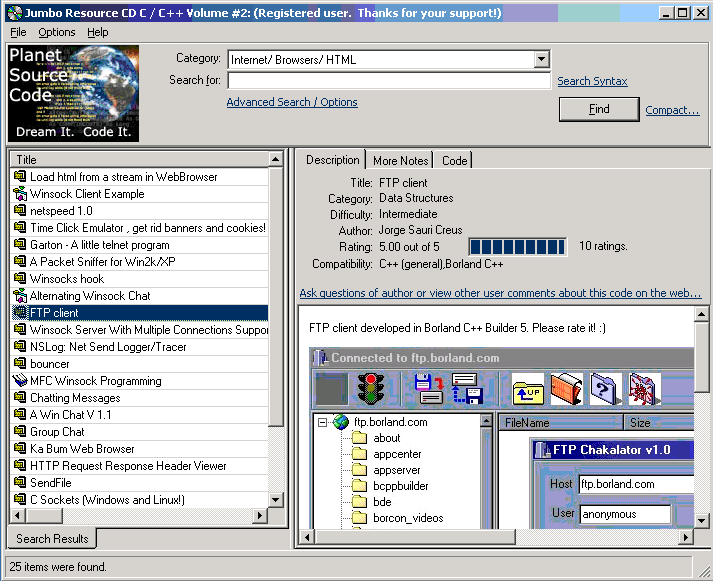713x581 pixels.
Task: Open Advanced Search / Options link
Action: point(292,102)
